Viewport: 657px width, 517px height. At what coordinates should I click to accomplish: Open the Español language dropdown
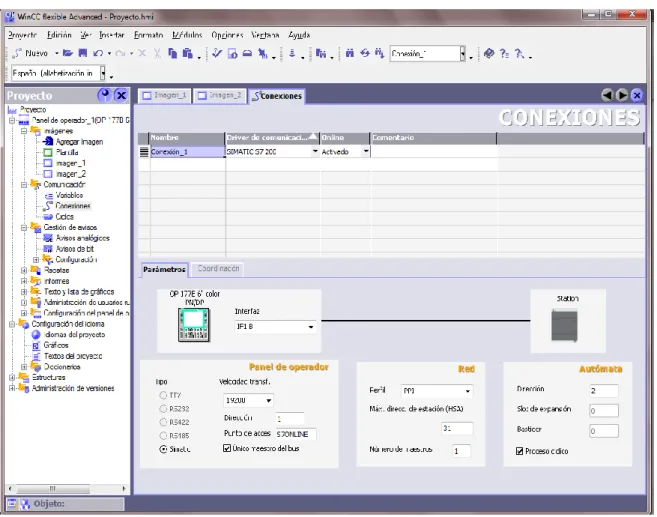click(x=103, y=73)
